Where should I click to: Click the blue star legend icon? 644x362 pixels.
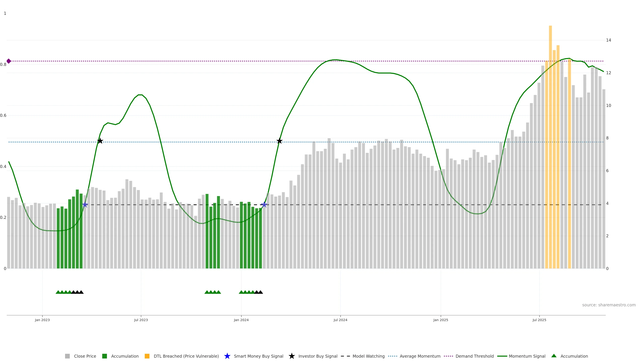(x=227, y=356)
